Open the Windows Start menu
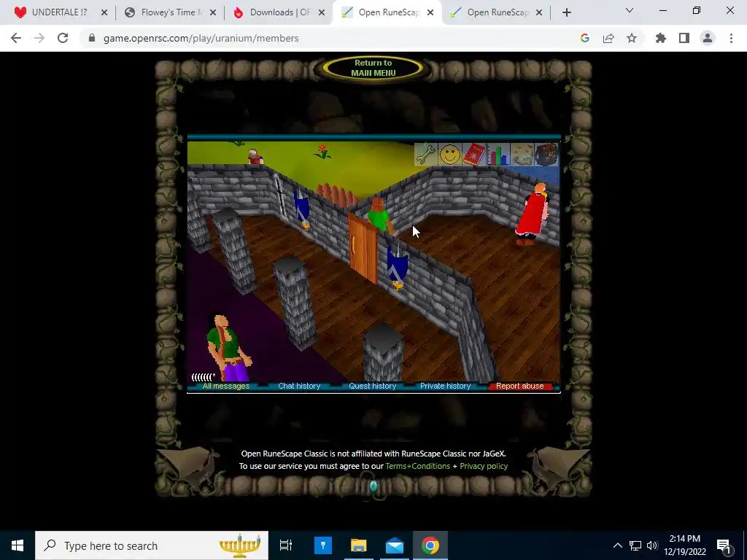747x560 pixels. click(x=18, y=545)
